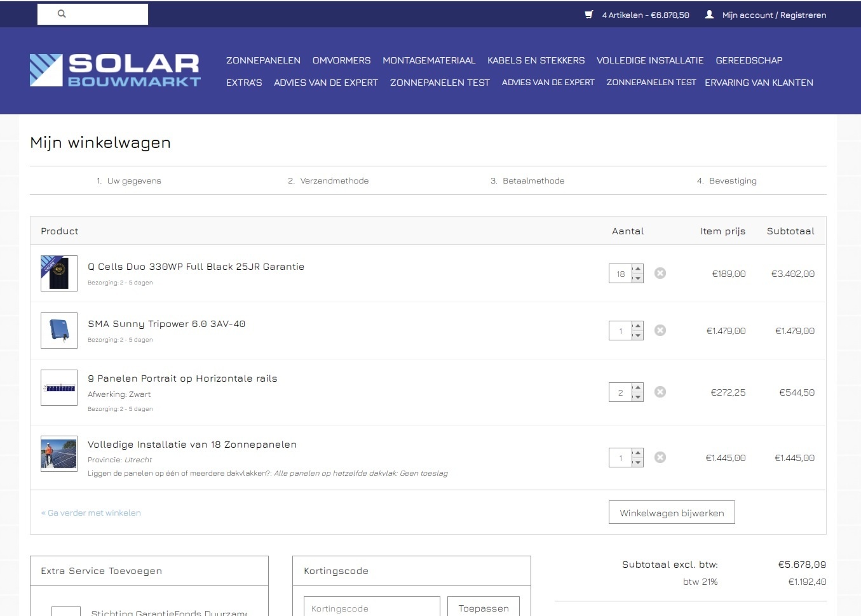Open the Gereedschap menu
Image resolution: width=861 pixels, height=616 pixels.
coord(749,60)
